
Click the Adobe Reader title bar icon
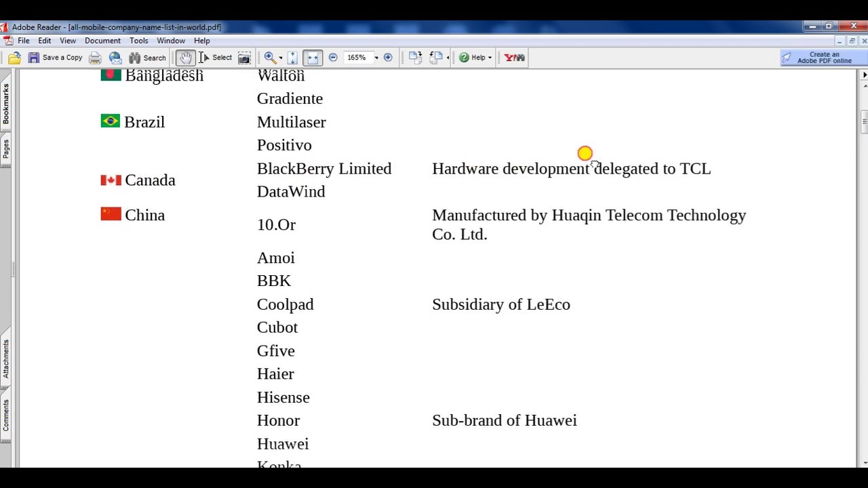pyautogui.click(x=5, y=27)
